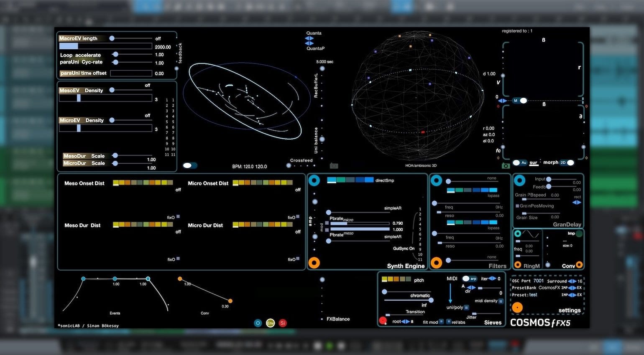
Task: Click the green camera icon near Au toggle
Action: [506, 165]
